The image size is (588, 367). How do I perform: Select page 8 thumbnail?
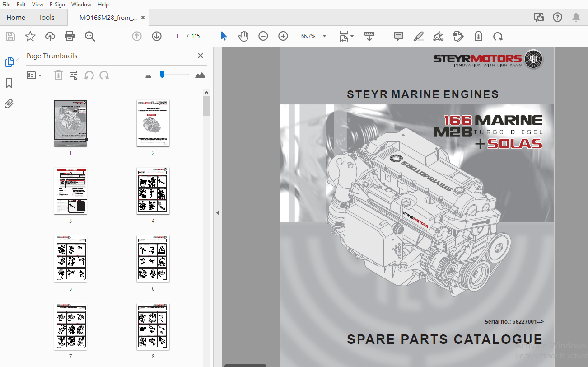tap(153, 326)
